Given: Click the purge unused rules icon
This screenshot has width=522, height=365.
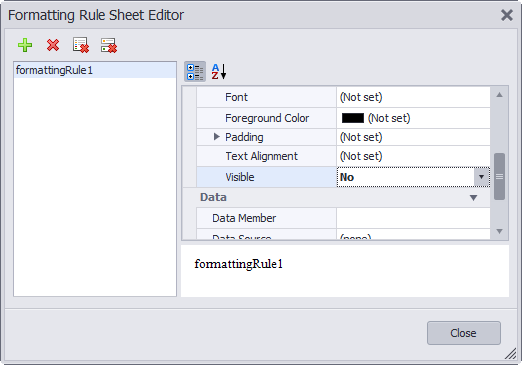Looking at the screenshot, I should coord(109,45).
